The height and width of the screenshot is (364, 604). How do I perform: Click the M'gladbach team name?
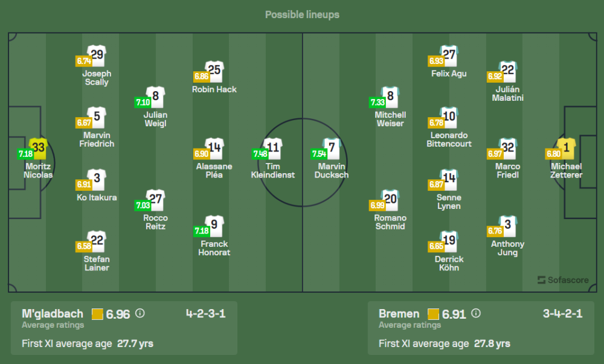pos(53,313)
